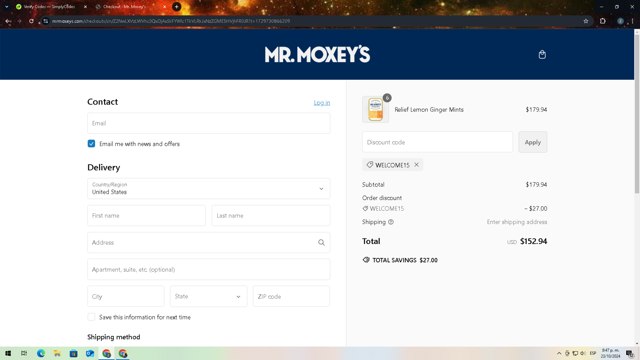
Task: Remove the WELCOME15 discount code tag
Action: [416, 164]
